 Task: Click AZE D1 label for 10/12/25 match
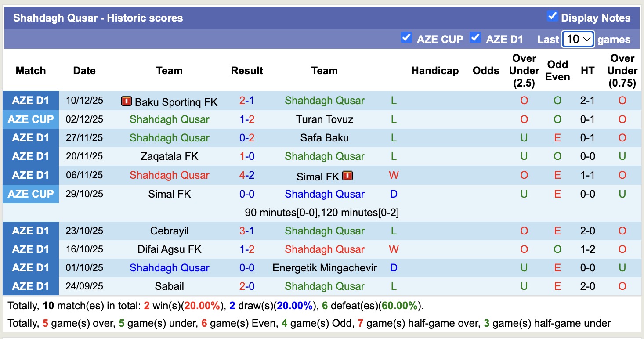[x=31, y=101]
